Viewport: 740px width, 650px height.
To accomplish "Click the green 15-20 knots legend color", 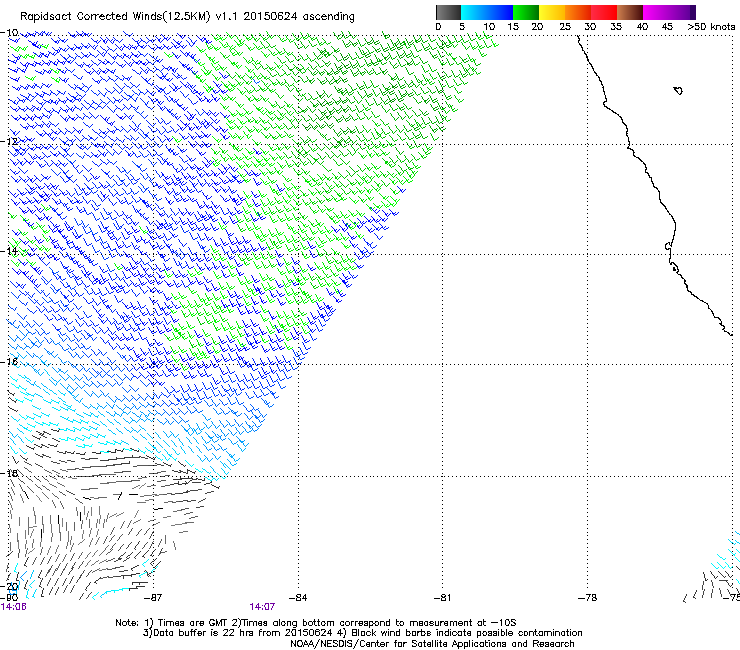I will pyautogui.click(x=526, y=12).
